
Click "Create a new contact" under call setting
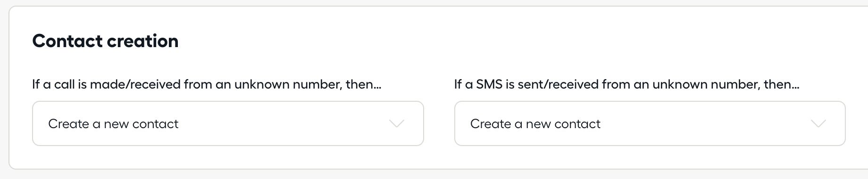[113, 124]
